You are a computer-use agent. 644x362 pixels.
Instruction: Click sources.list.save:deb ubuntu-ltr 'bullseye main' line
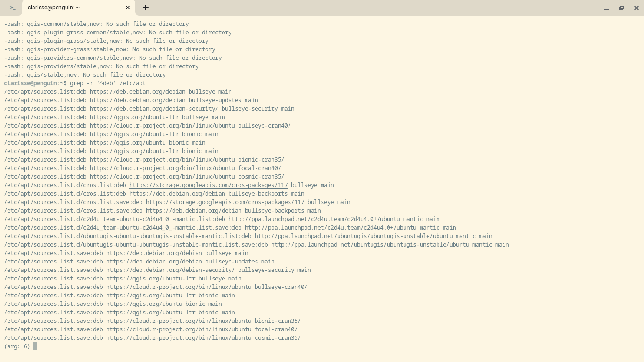click(123, 279)
